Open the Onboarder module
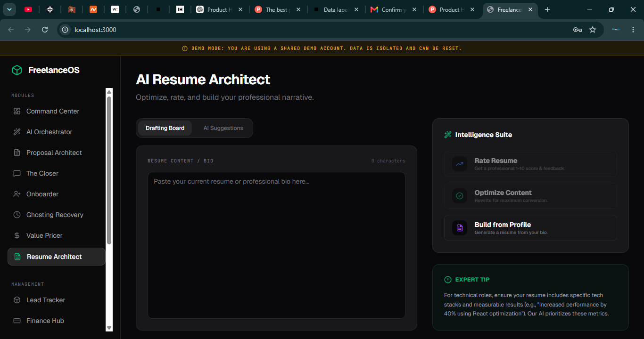This screenshot has height=339, width=644. [x=56, y=194]
